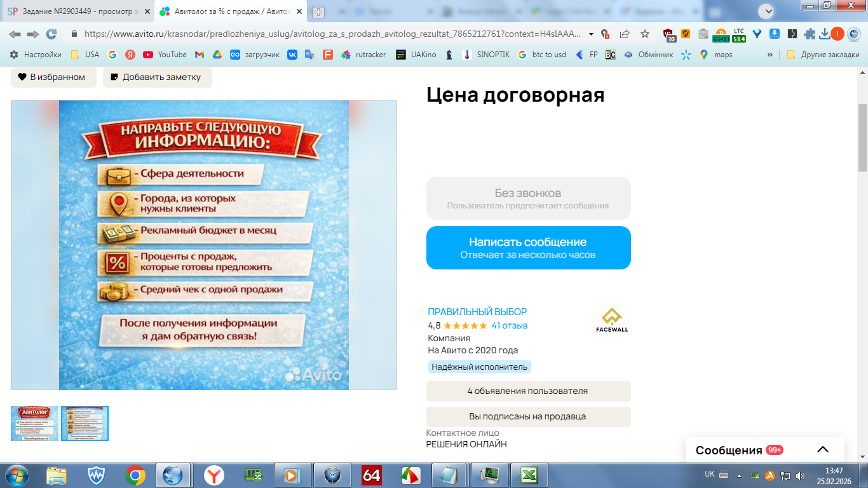This screenshot has width=868, height=488.
Task: Go forward in browser history
Action: pos(33,34)
